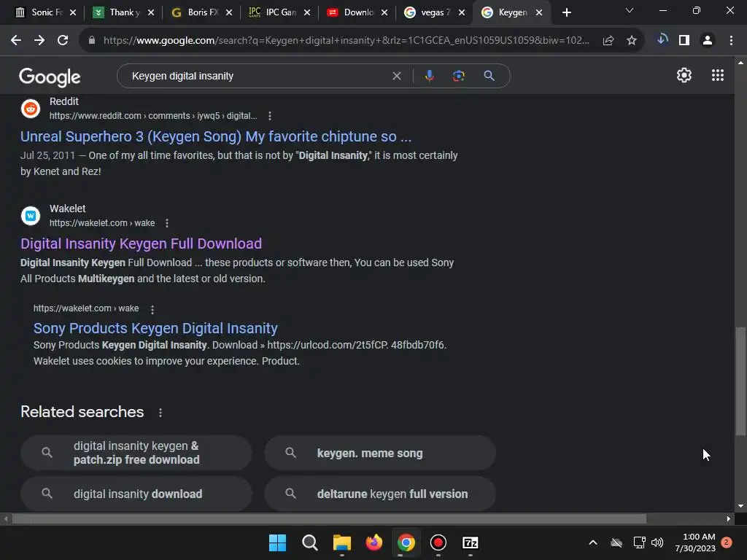Open Related searches options menu

tap(160, 413)
